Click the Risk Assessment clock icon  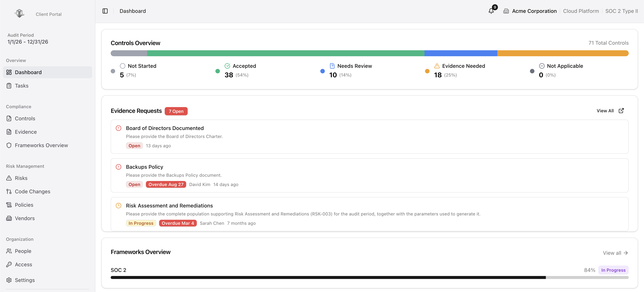click(x=119, y=206)
